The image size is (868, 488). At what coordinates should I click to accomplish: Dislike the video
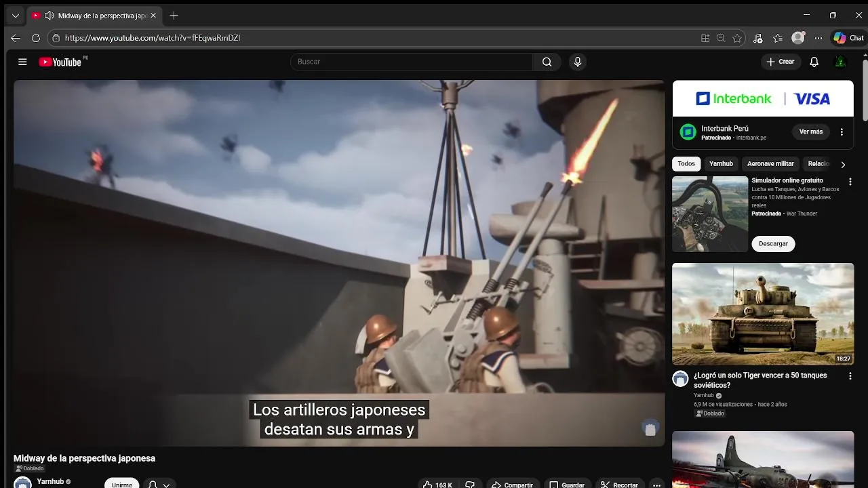[470, 484]
